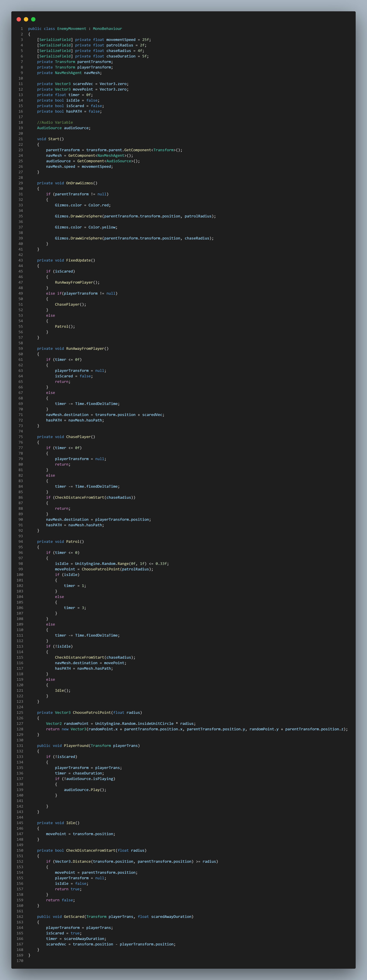Click the return new Vector3 line
This screenshot has width=367, height=980.
pyautogui.click(x=197, y=729)
